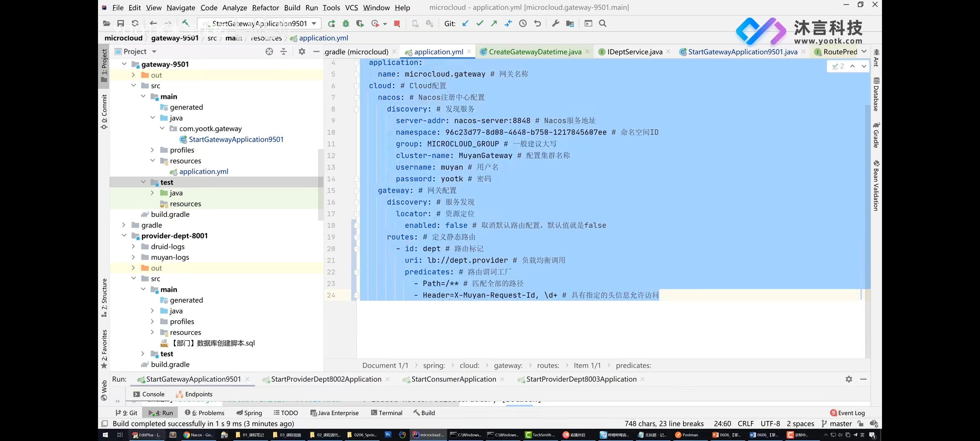Click the Save All toolbar icon
980x441 pixels.
[x=120, y=23]
